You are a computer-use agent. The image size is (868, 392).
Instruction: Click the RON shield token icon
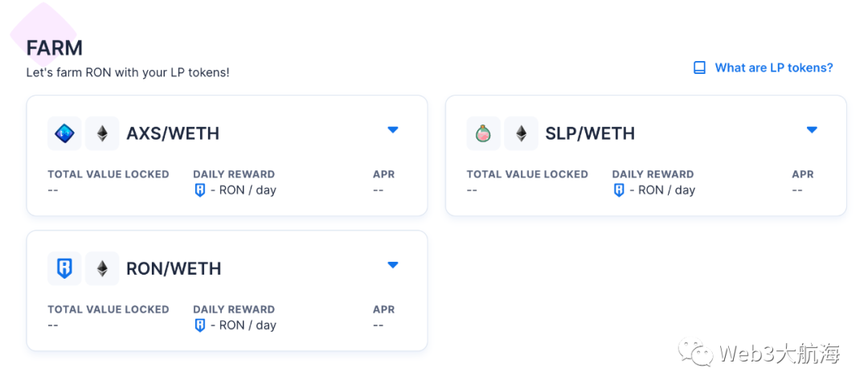click(65, 269)
